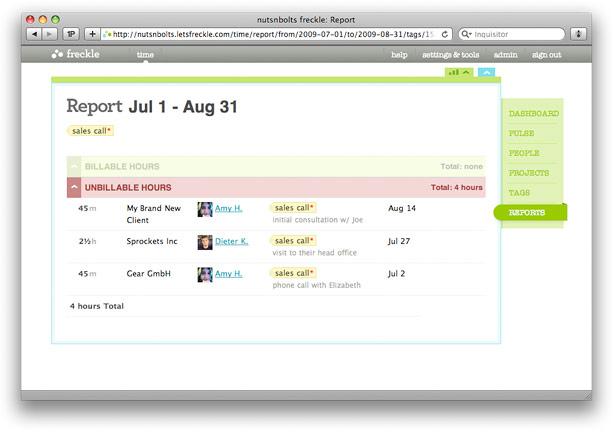This screenshot has width=613, height=431.
Task: Click the sign out link
Action: [546, 54]
